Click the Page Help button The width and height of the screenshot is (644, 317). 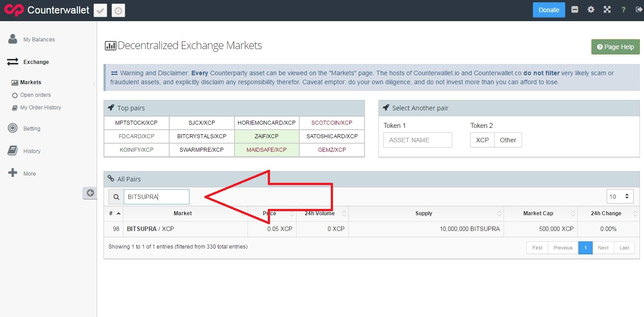[615, 47]
